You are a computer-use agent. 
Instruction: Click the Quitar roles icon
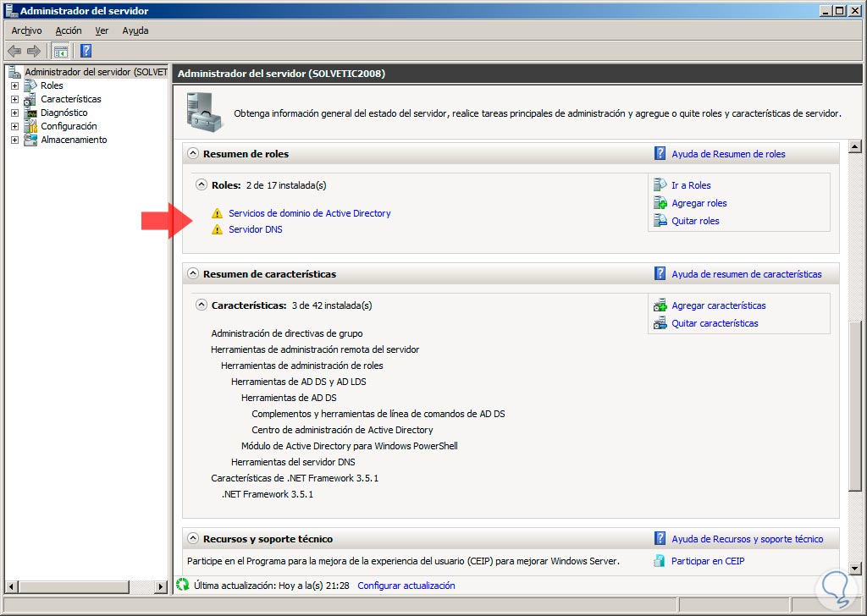[660, 221]
